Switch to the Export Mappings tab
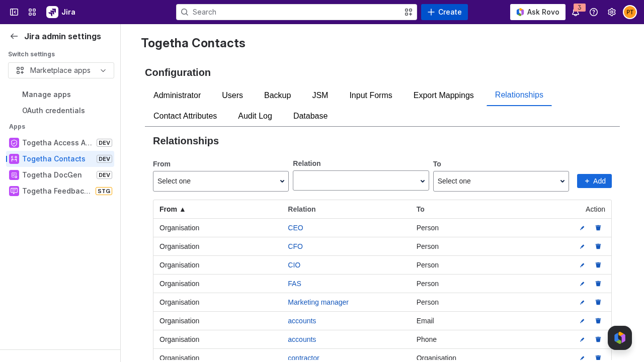This screenshot has width=644, height=362. (444, 96)
